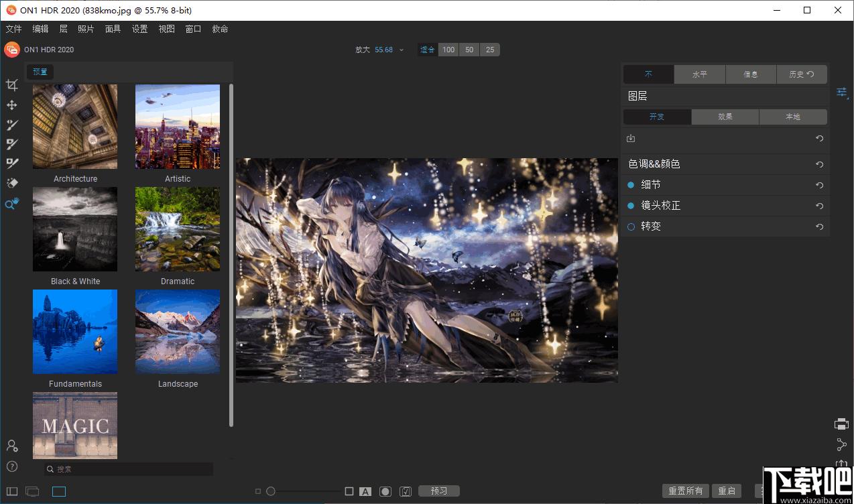This screenshot has width=854, height=504.
Task: Click the 重置所有 button
Action: point(685,491)
